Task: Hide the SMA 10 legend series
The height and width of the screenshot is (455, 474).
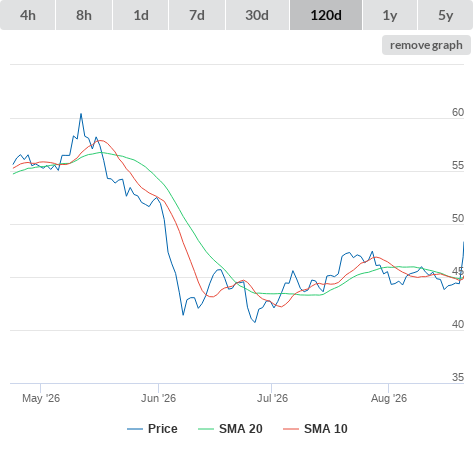Action: (326, 429)
